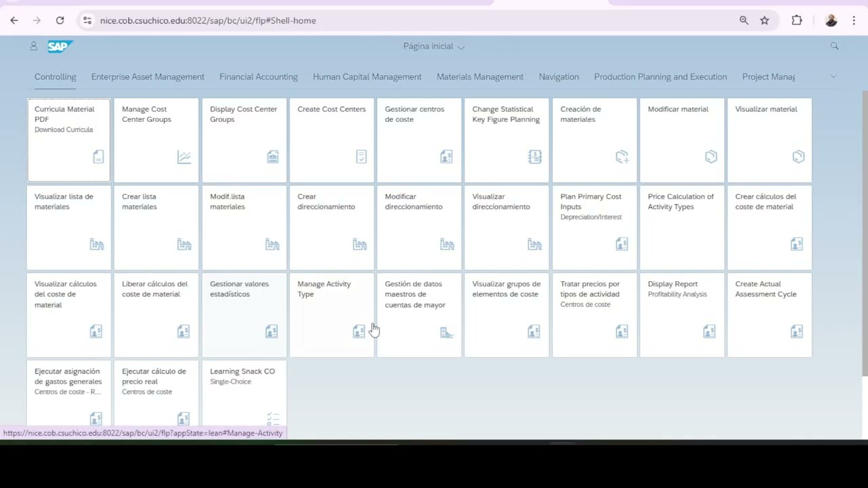Click factory icon on Modif.lista materiales tile
The image size is (868, 488).
click(273, 245)
